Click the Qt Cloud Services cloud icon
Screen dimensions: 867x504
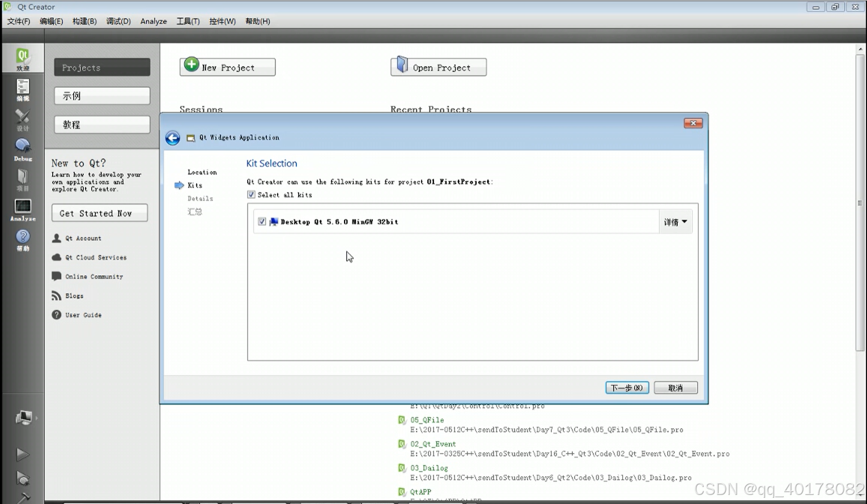[57, 257]
